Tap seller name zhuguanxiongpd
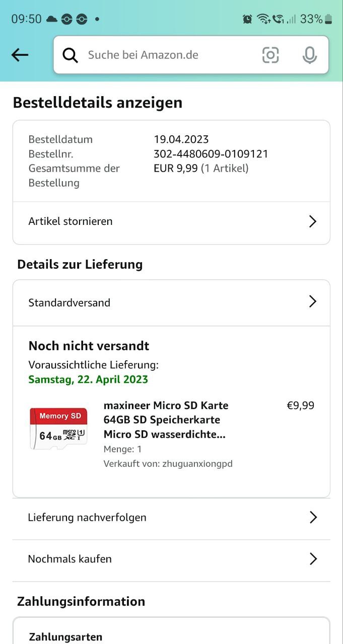The width and height of the screenshot is (343, 644). (197, 464)
